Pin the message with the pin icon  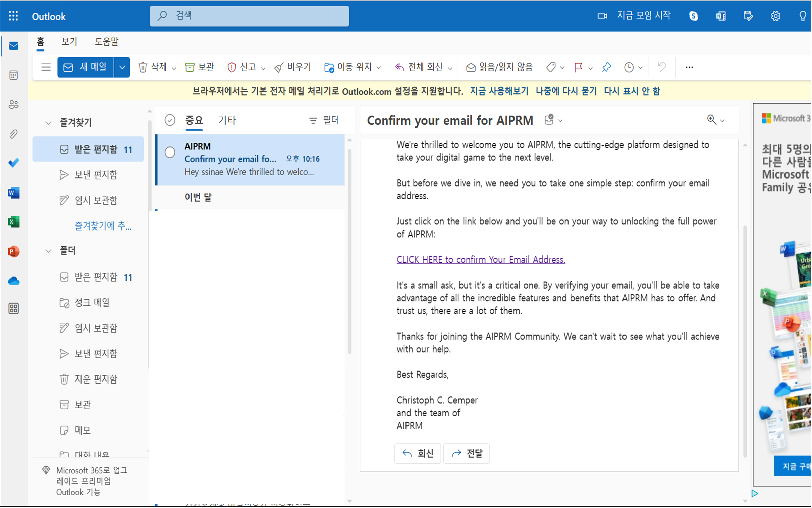point(607,67)
